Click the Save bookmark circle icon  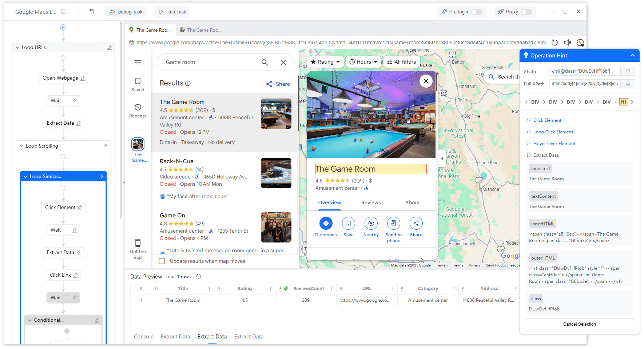[349, 223]
